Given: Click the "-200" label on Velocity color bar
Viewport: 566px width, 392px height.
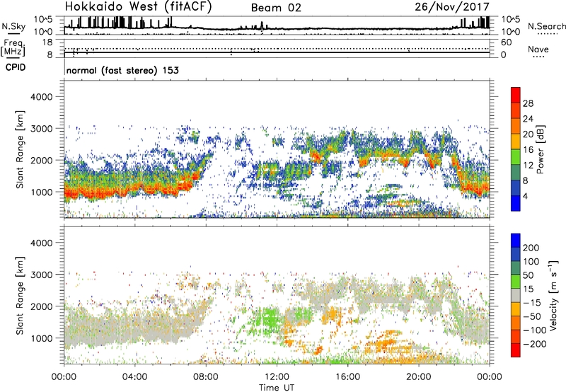Looking at the screenshot, I should [x=535, y=344].
